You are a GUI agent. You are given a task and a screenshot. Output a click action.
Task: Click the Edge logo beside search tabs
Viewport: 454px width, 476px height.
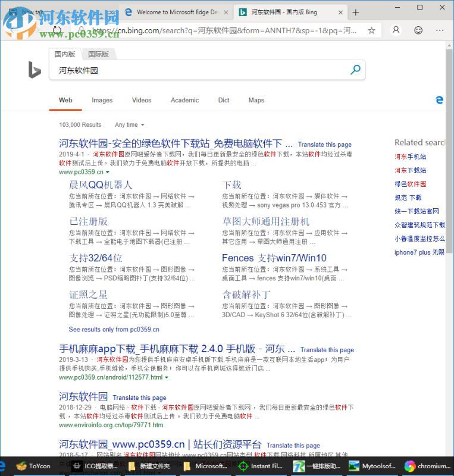tap(439, 100)
